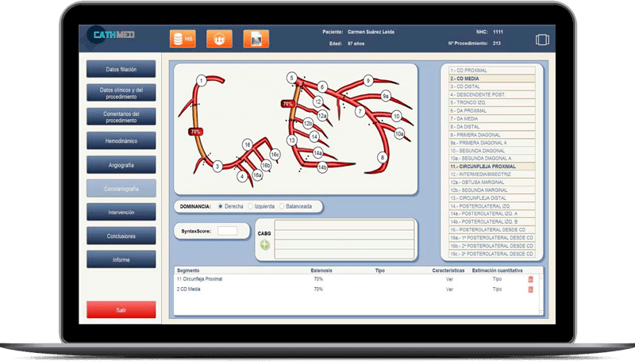Add a CABG graft with green plus
Viewport: 635px width, 364px height.
click(x=264, y=245)
